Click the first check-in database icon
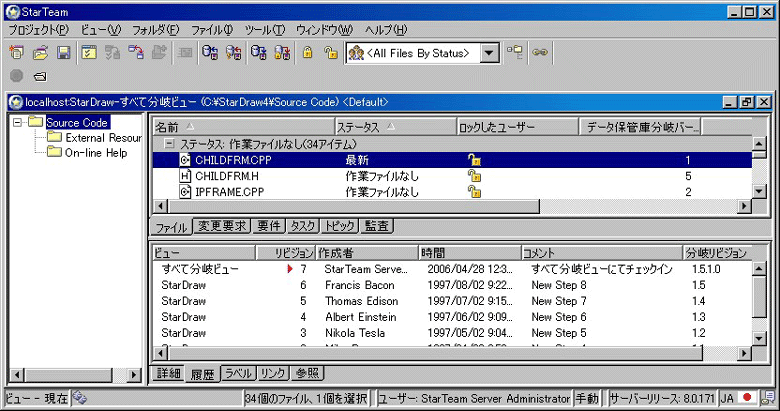780x411 pixels. click(x=210, y=52)
